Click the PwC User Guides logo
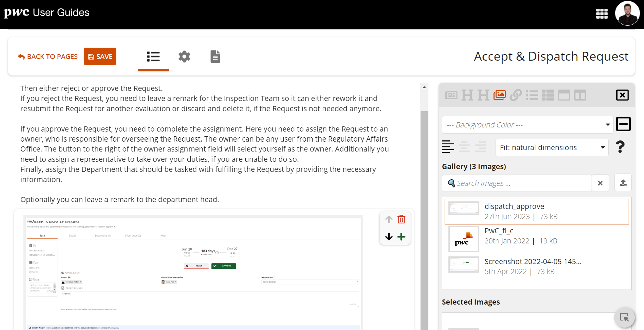Image resolution: width=644 pixels, height=330 pixels. click(x=46, y=13)
